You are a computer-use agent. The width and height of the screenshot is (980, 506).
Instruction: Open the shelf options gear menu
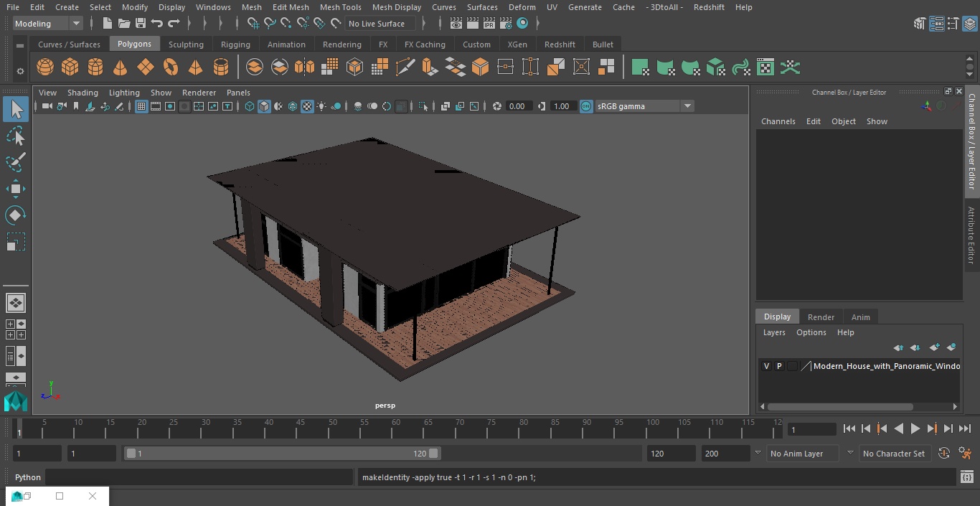click(20, 70)
